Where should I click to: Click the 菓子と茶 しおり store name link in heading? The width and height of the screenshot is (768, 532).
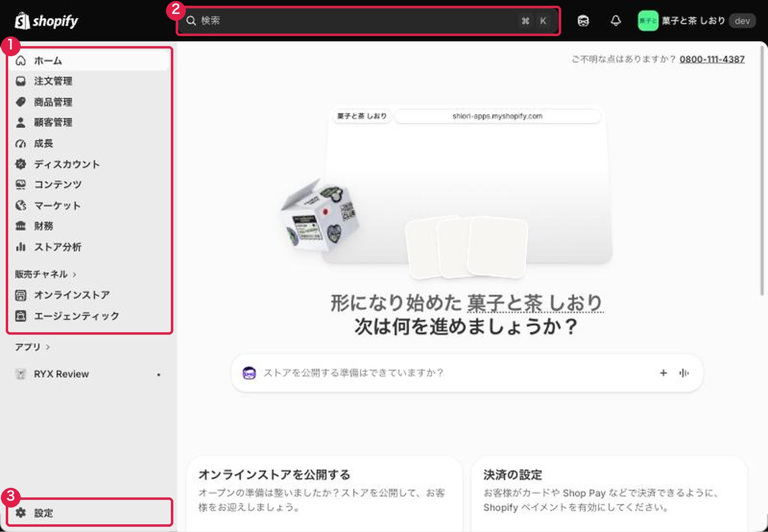tap(535, 303)
